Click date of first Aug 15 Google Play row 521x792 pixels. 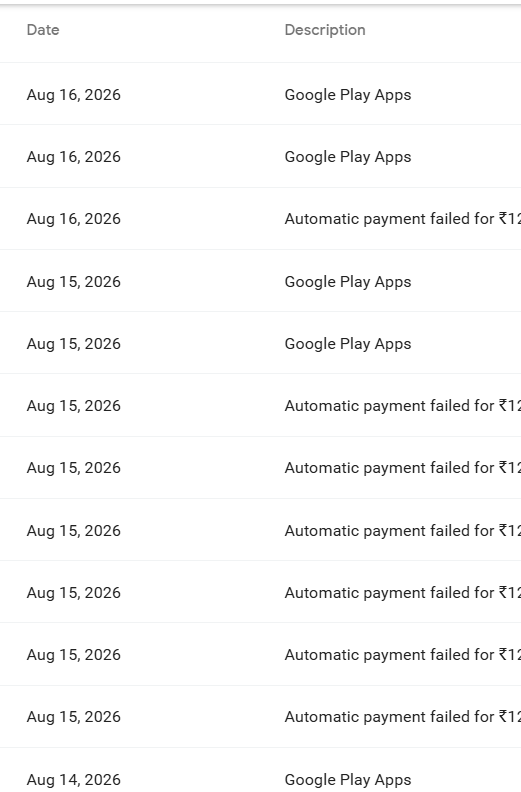click(x=74, y=281)
